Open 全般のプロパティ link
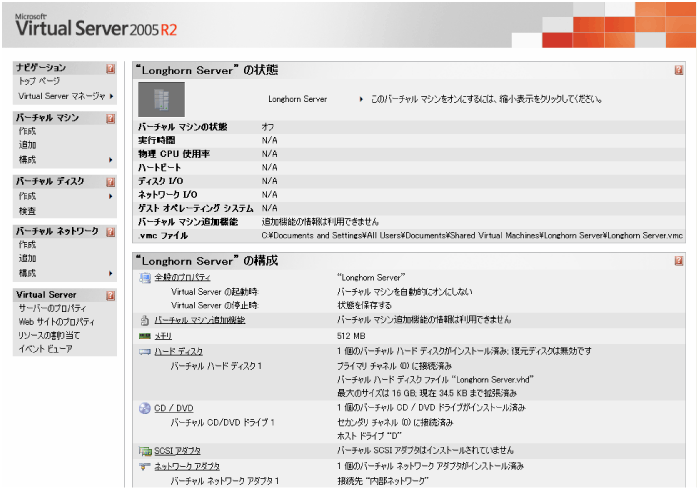The height and width of the screenshot is (490, 700). click(x=182, y=278)
